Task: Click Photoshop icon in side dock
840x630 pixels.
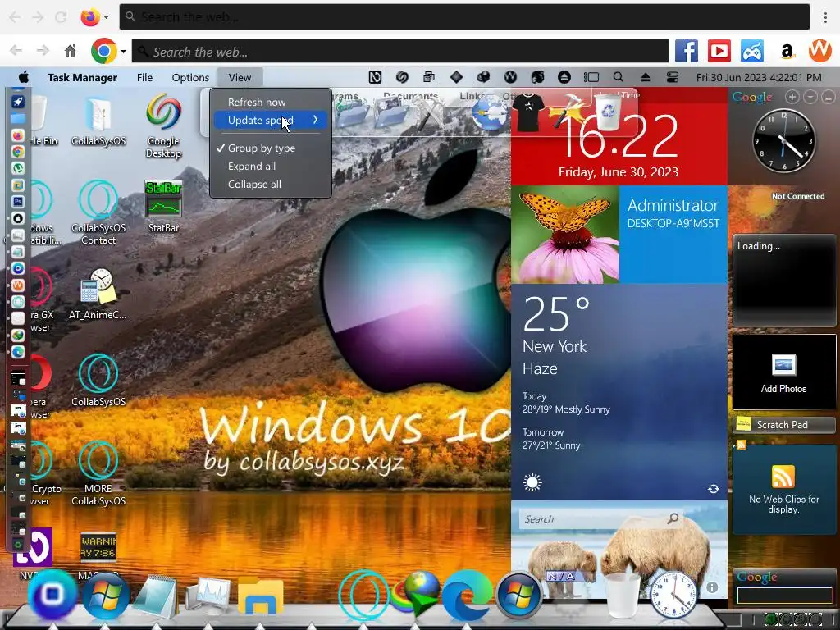Action: tap(18, 202)
